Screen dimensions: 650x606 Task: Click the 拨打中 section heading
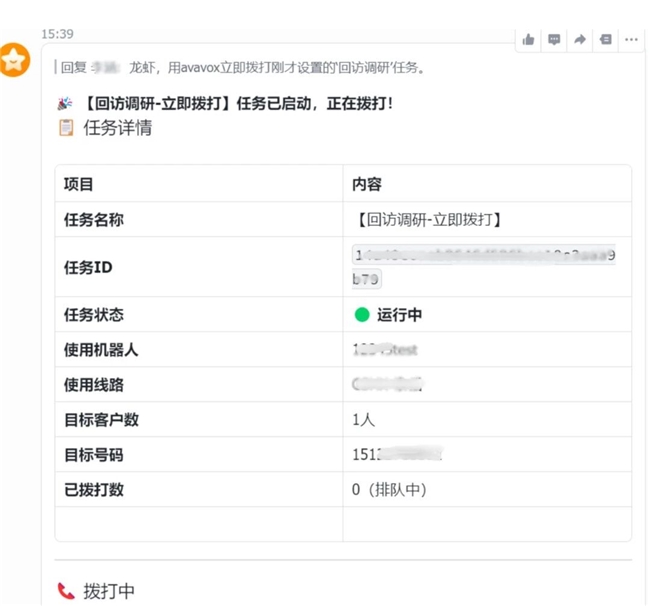click(x=109, y=591)
